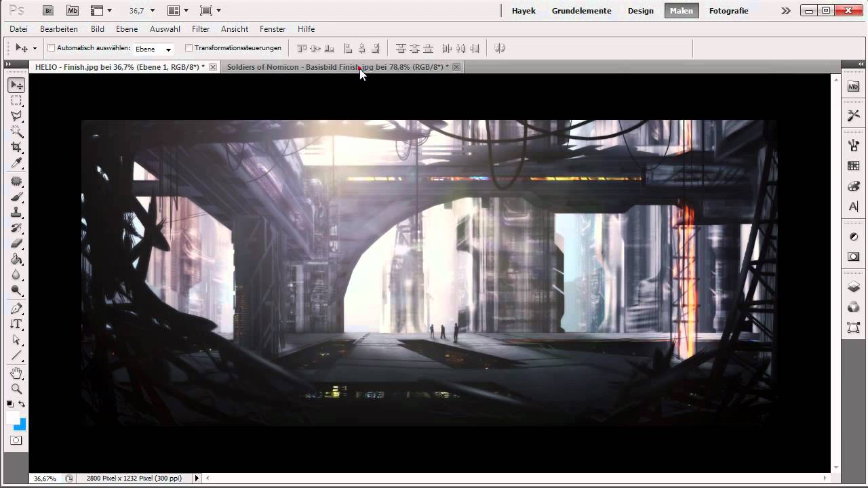
Task: Open the Adjustments panel
Action: (854, 237)
